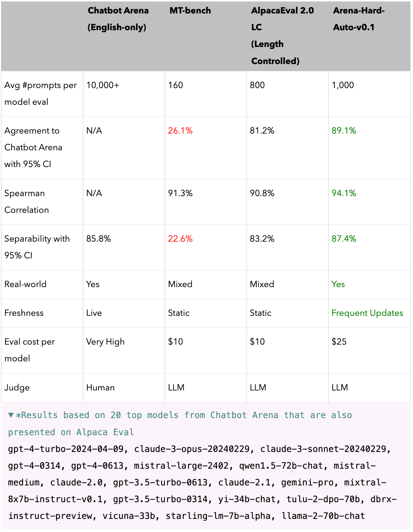
Task: Select the MT-bench column header
Action: (190, 11)
